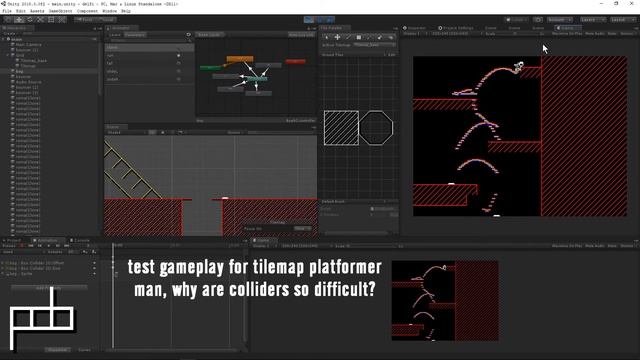Image resolution: width=640 pixels, height=360 pixels.
Task: Switch to the Inspector tab
Action: (x=414, y=28)
